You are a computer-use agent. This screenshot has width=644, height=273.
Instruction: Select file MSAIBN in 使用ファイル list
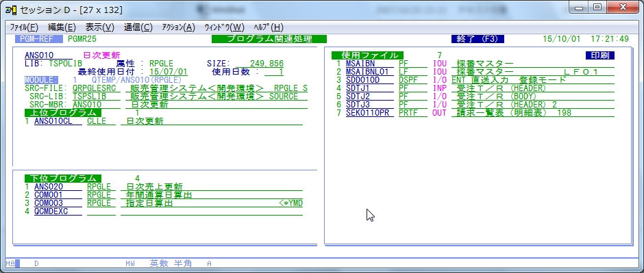coord(370,64)
